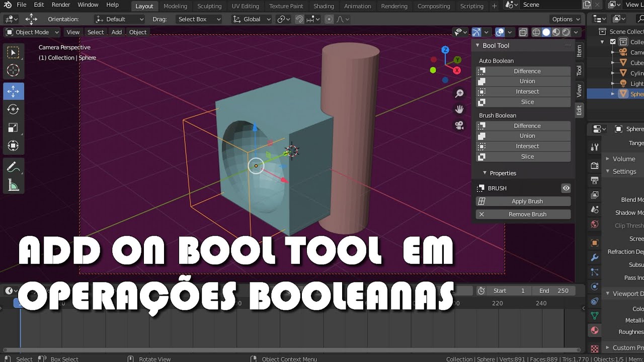This screenshot has width=644, height=362.
Task: Toggle the snap magnet
Action: 299,19
